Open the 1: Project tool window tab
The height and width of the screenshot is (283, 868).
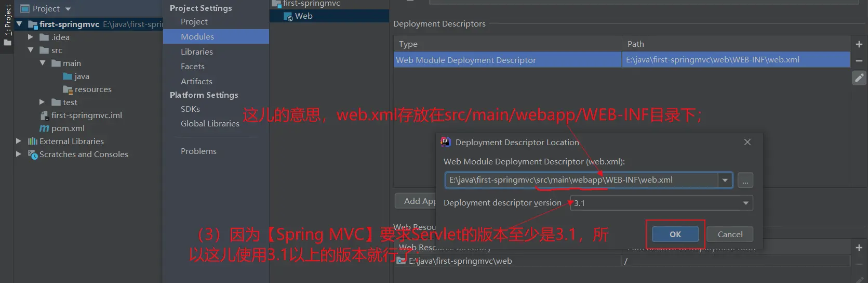point(7,24)
